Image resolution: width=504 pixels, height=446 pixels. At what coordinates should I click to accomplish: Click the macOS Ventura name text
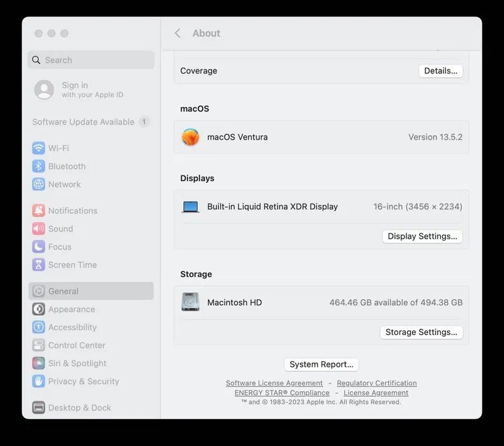237,137
